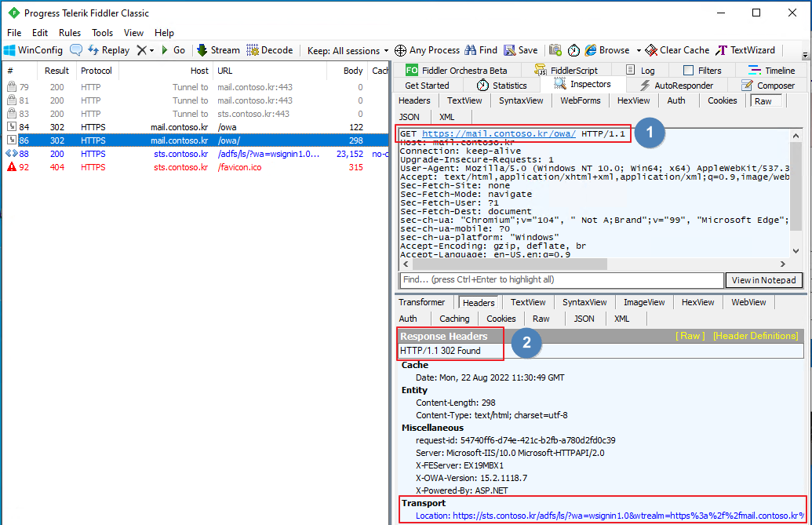The height and width of the screenshot is (525, 812).
Task: Open the Get Started tab
Action: tap(427, 86)
